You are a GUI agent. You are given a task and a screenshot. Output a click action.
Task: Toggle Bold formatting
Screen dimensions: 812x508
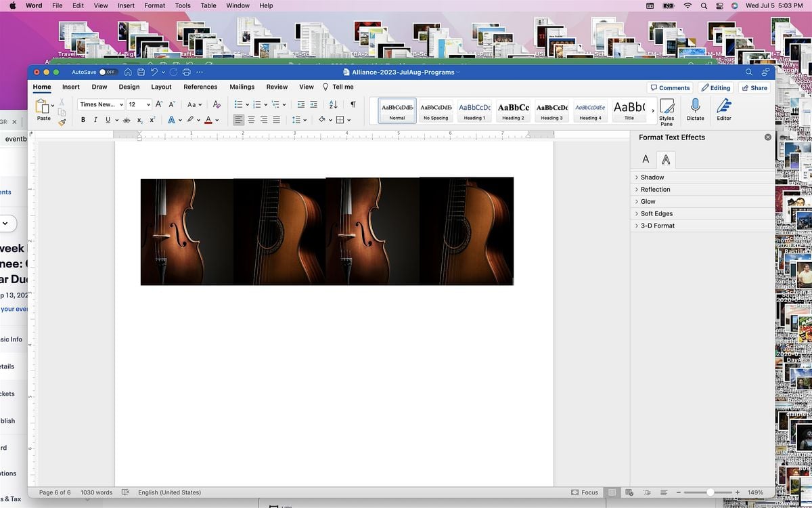point(83,120)
